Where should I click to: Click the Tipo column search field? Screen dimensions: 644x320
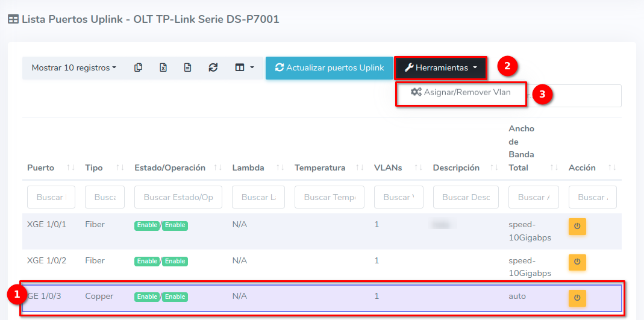105,197
